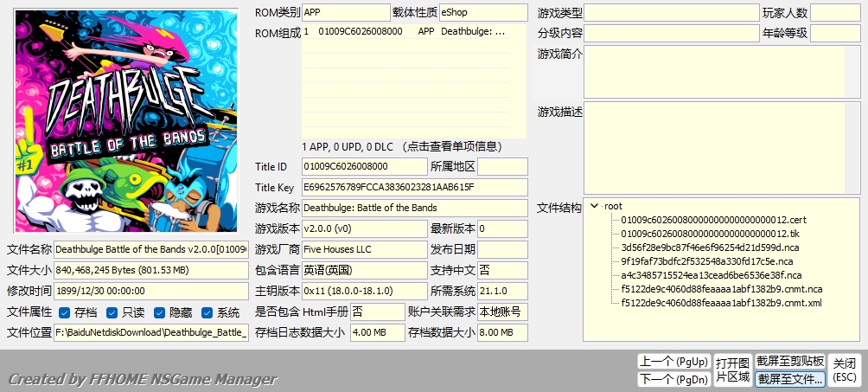The image size is (868, 392).
Task: Click the 游戏版本 field v2.0.0 (v0)
Action: pos(365,228)
